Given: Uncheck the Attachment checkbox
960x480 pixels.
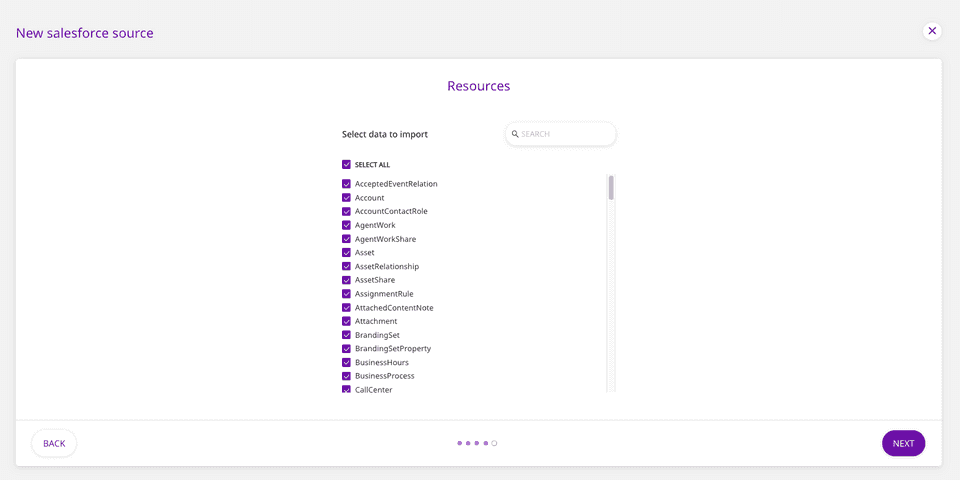Looking at the screenshot, I should point(346,321).
